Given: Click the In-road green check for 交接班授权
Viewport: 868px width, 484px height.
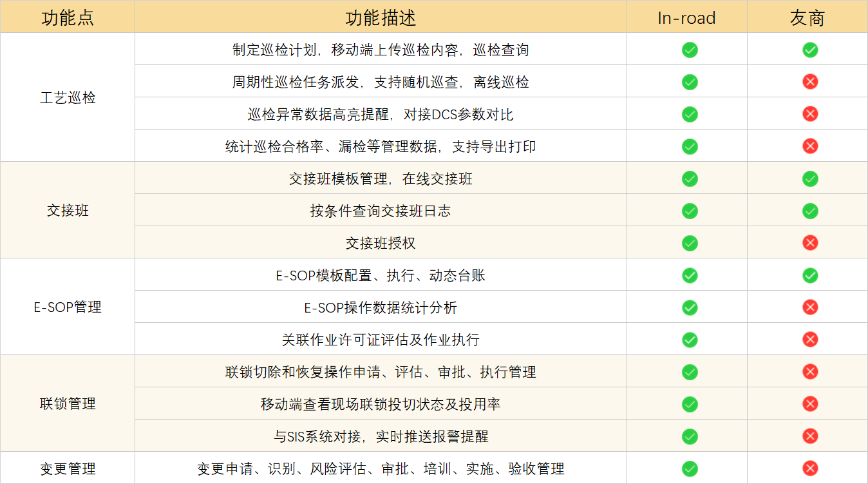Looking at the screenshot, I should point(689,243).
